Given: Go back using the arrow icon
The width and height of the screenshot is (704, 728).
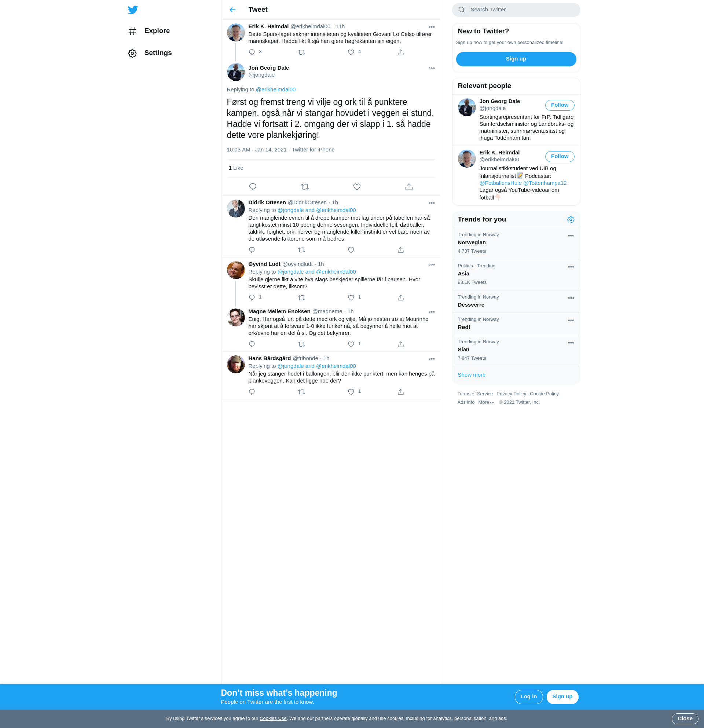Looking at the screenshot, I should point(232,10).
